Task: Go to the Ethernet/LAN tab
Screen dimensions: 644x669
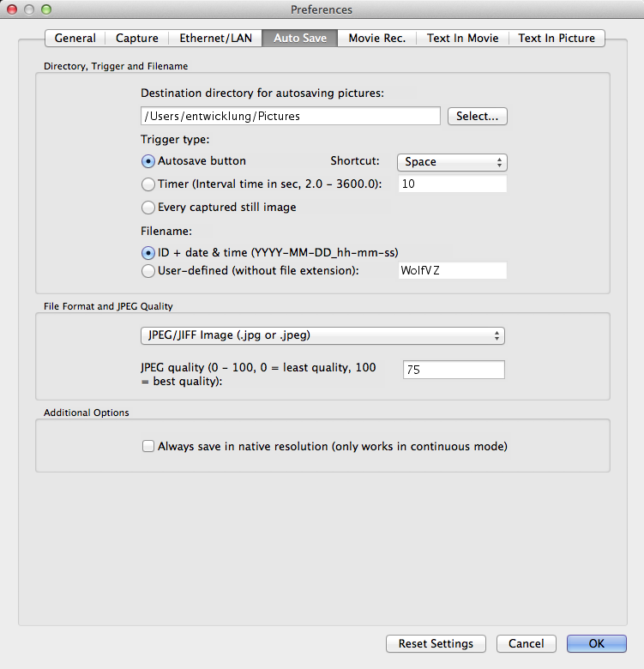Action: tap(215, 39)
